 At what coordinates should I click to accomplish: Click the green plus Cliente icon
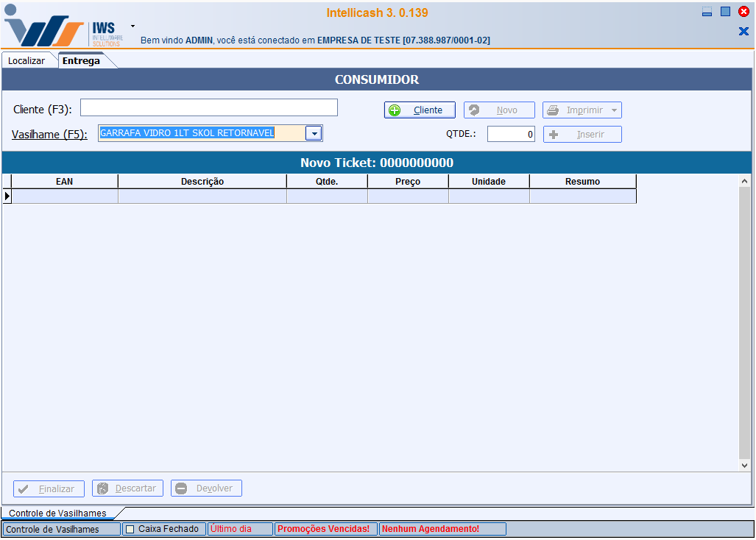coord(395,110)
